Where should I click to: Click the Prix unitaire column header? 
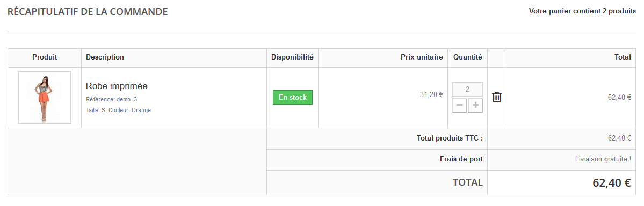(422, 57)
